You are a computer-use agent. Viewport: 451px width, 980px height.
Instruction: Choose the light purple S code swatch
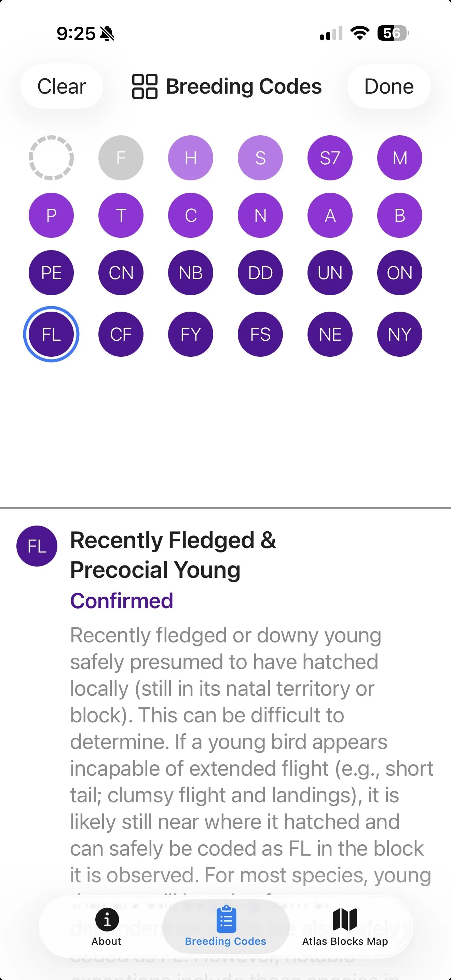pos(260,158)
